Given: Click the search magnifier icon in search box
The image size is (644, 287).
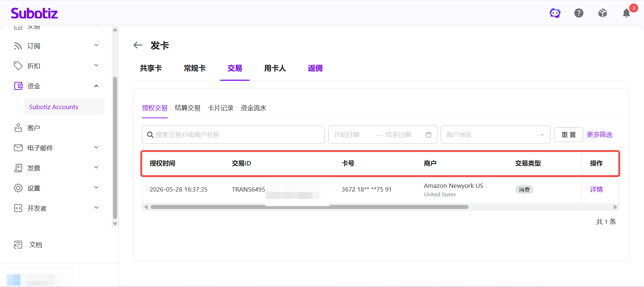Looking at the screenshot, I should coord(150,135).
